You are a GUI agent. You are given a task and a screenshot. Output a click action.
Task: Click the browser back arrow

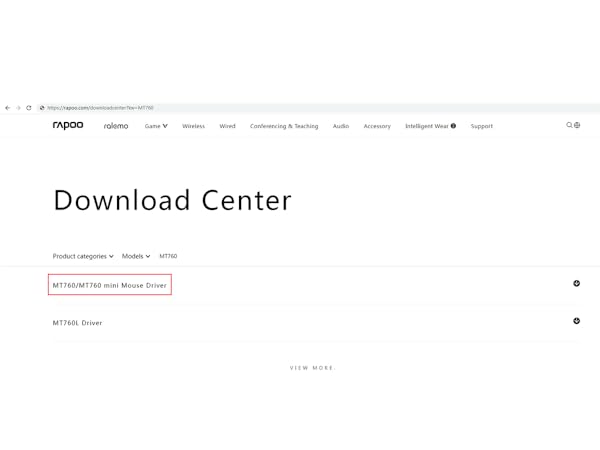point(8,108)
